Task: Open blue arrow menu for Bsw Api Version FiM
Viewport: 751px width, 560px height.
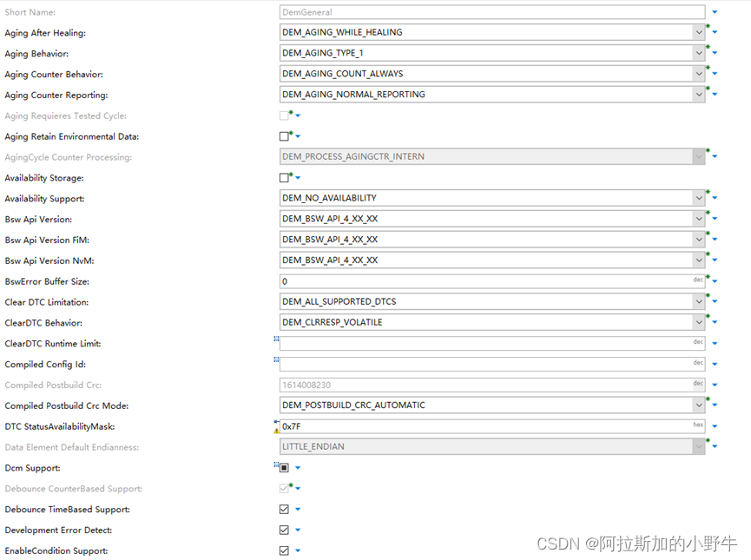Action: [715, 240]
